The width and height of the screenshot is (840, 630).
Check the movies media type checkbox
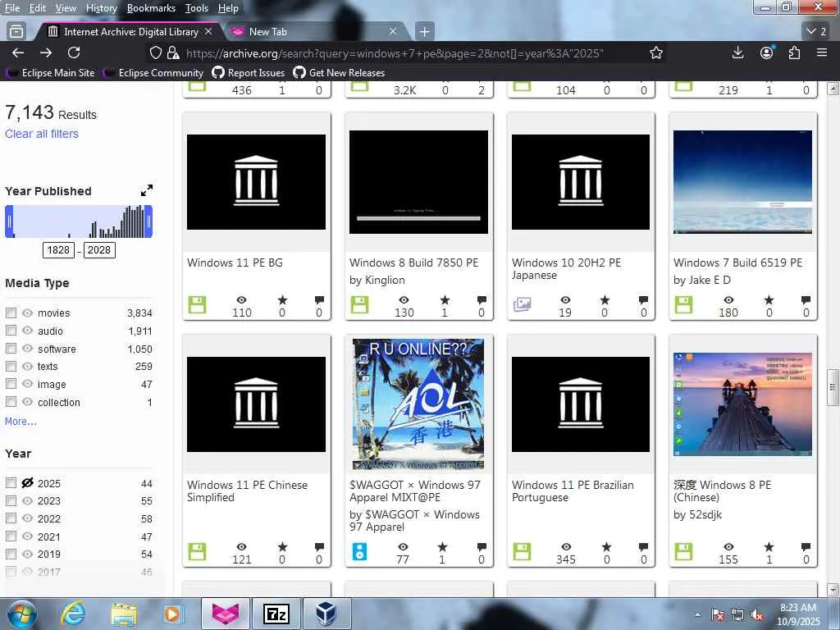[x=11, y=313]
